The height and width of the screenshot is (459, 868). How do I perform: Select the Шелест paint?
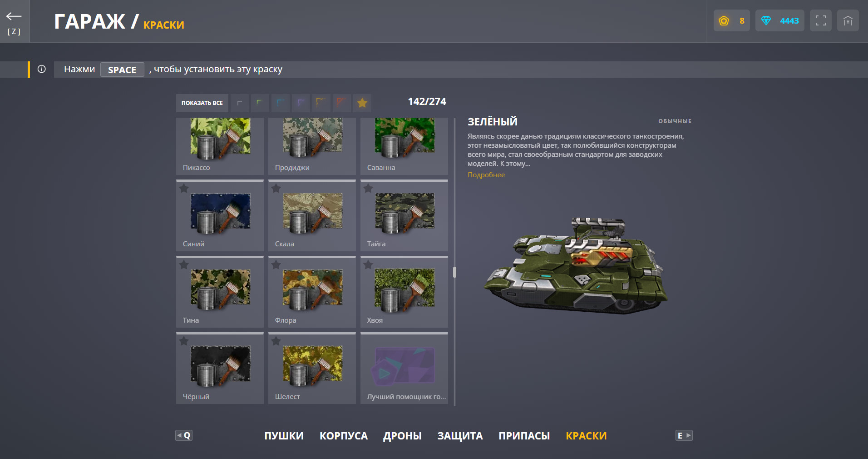[x=312, y=368]
